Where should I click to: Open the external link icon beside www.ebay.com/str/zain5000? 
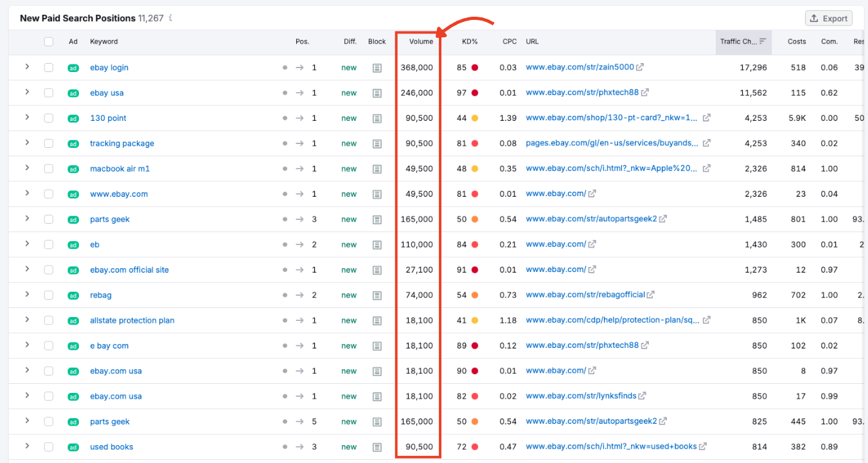[x=639, y=67]
